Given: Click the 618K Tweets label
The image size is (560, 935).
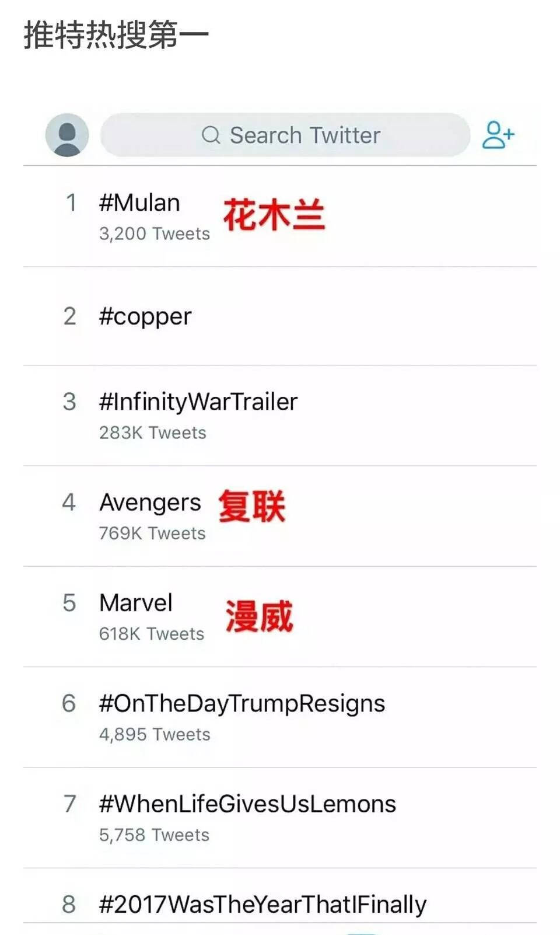Looking at the screenshot, I should [x=152, y=633].
